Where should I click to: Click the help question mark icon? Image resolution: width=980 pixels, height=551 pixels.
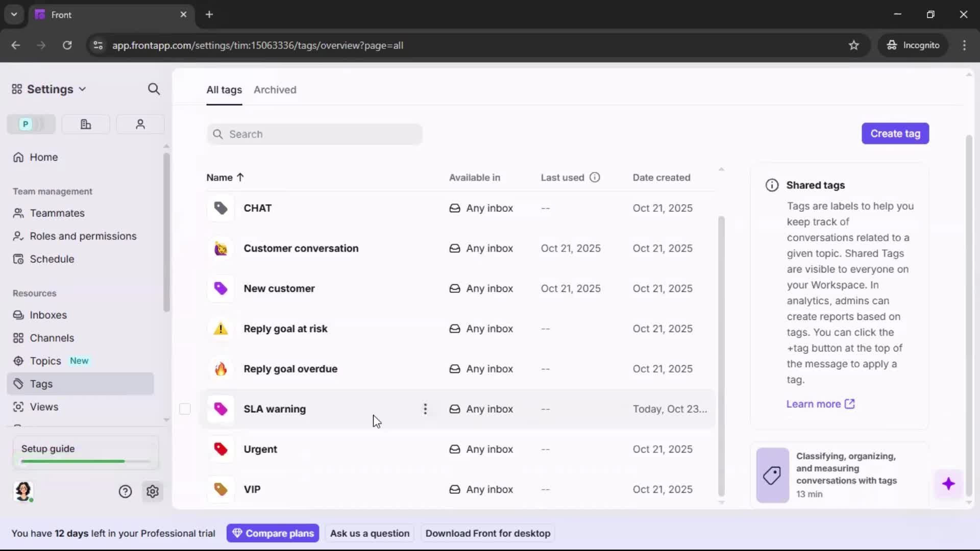(125, 491)
